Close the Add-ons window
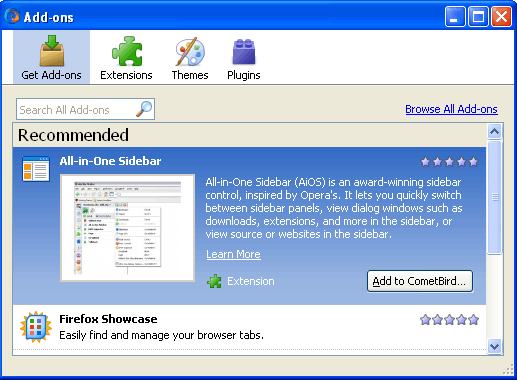 click(x=501, y=16)
